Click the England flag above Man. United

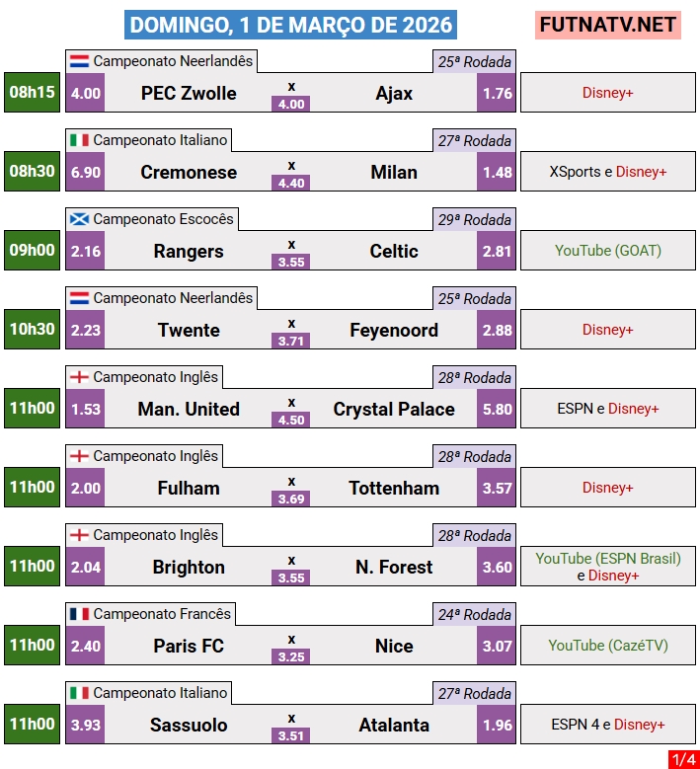(x=80, y=377)
